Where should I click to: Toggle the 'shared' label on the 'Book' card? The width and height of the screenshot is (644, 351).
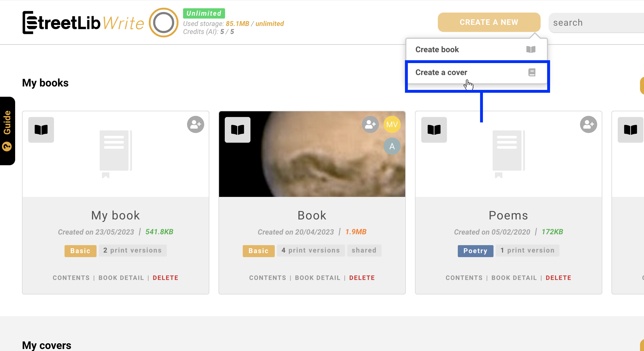pos(364,250)
